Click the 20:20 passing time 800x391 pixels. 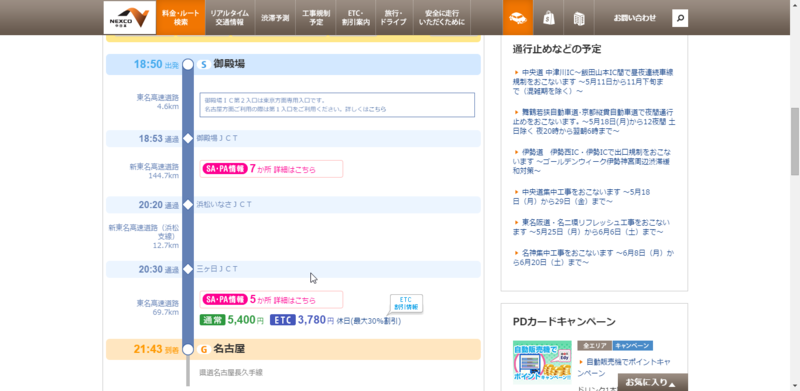151,205
